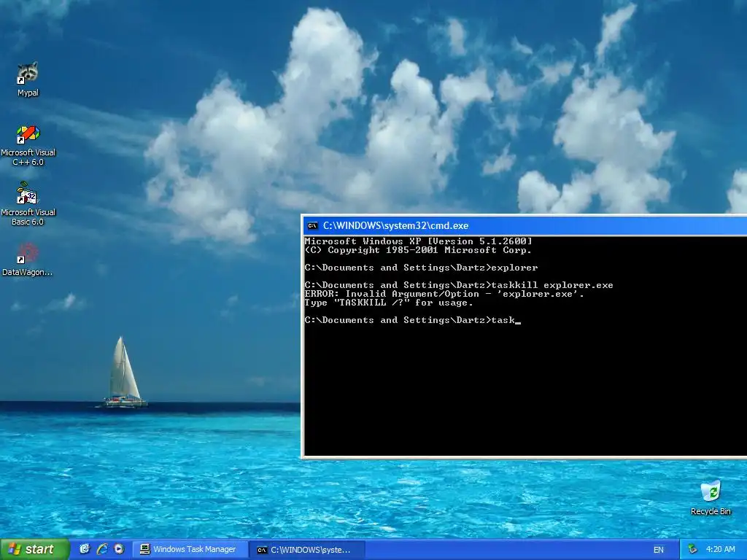This screenshot has width=747, height=560.
Task: Click the Safely Remove Hardware tray icon
Action: click(x=692, y=550)
